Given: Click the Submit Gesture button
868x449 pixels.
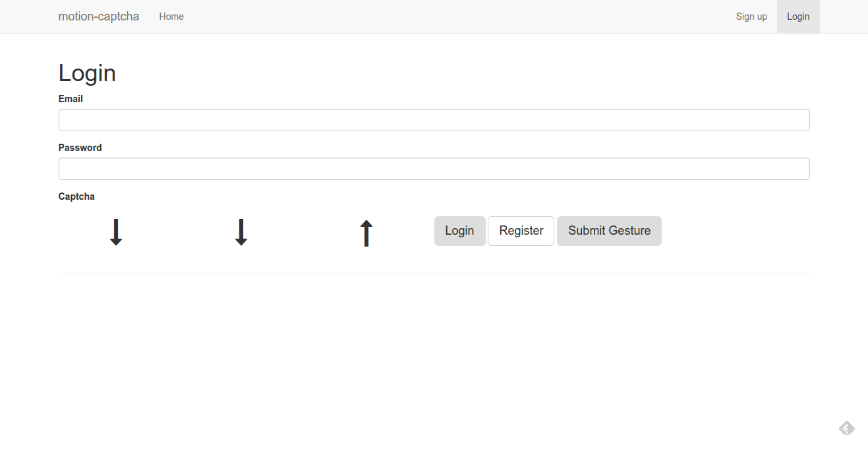Looking at the screenshot, I should coord(609,231).
